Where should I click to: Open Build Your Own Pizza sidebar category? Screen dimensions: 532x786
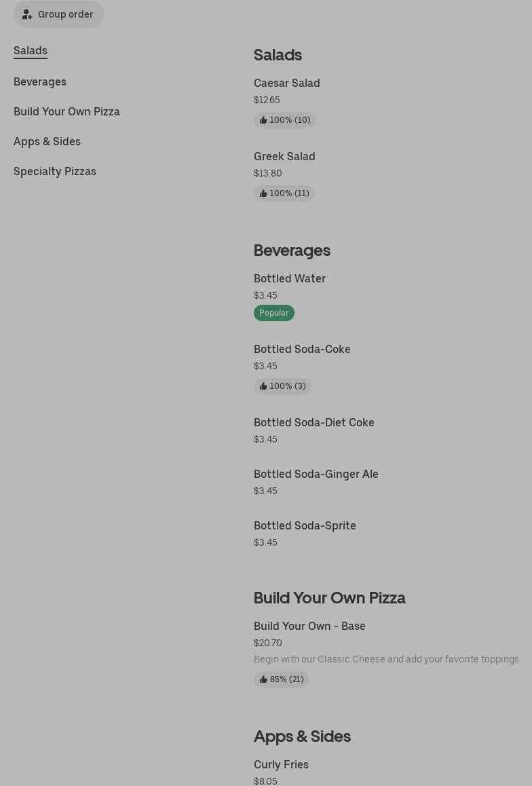click(x=66, y=111)
